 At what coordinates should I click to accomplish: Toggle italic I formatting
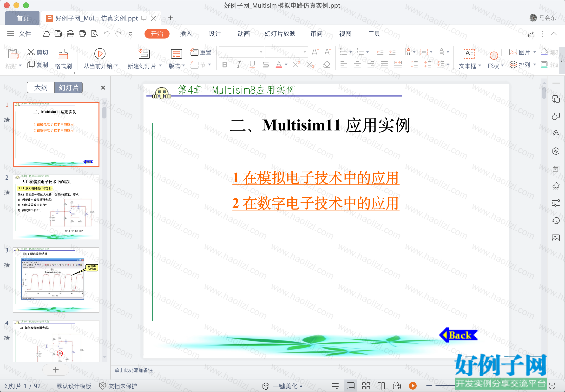point(238,65)
